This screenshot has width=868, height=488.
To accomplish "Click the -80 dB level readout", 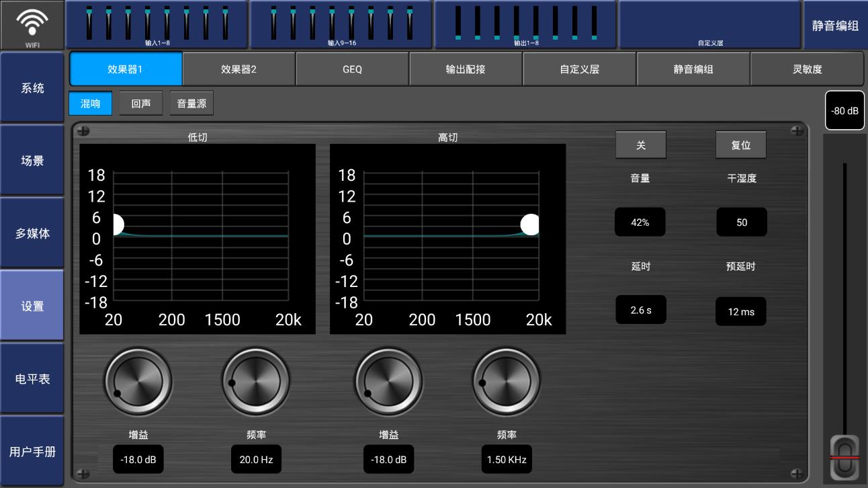I will pos(844,111).
